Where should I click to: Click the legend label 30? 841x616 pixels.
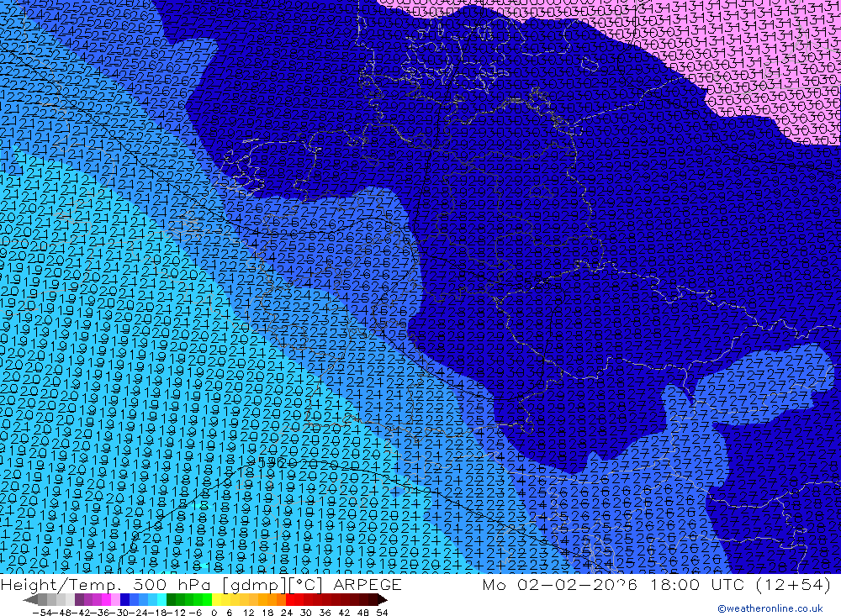[306, 613]
